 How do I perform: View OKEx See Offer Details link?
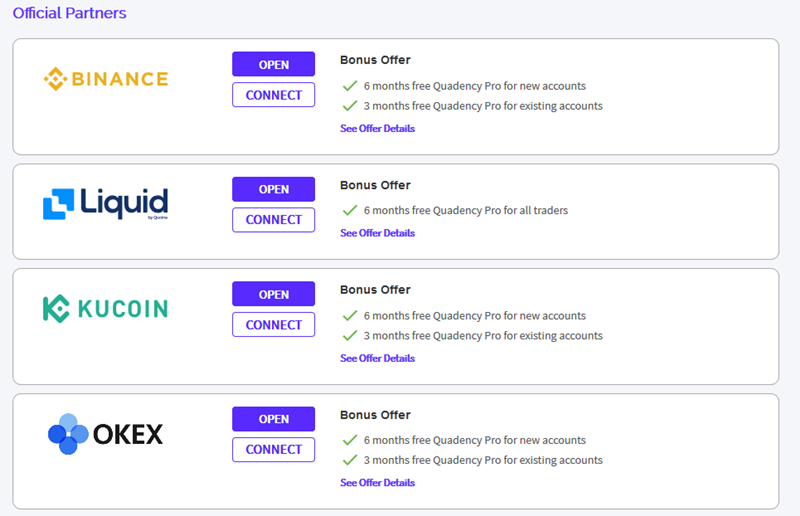(378, 483)
